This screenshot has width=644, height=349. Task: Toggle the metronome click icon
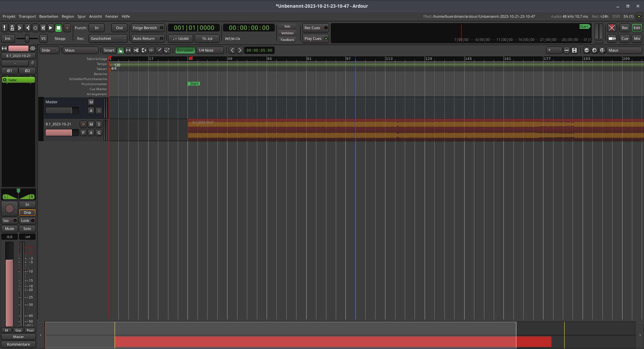[12, 28]
